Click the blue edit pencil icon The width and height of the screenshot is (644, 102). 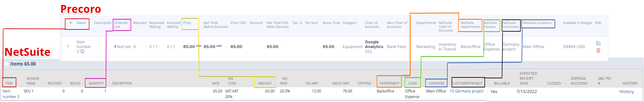point(598,43)
